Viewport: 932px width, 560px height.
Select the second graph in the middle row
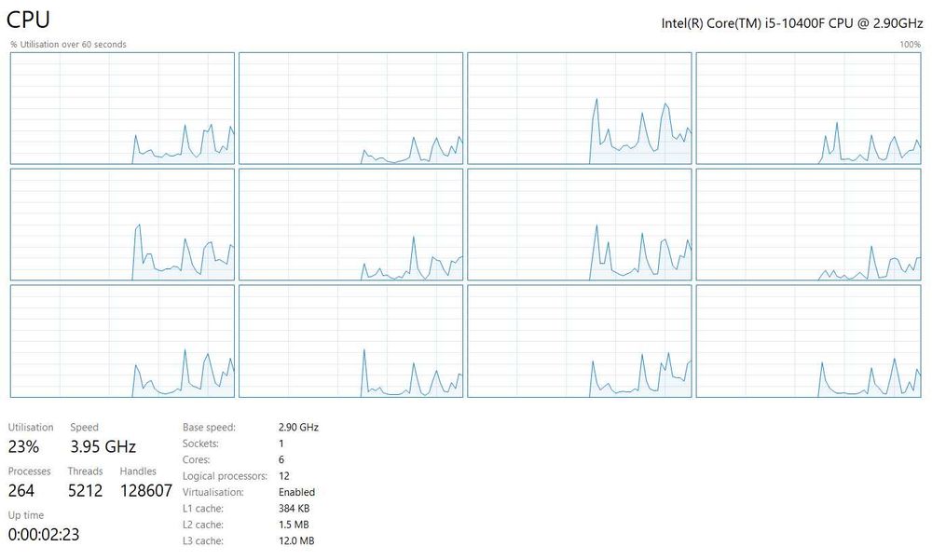click(350, 225)
